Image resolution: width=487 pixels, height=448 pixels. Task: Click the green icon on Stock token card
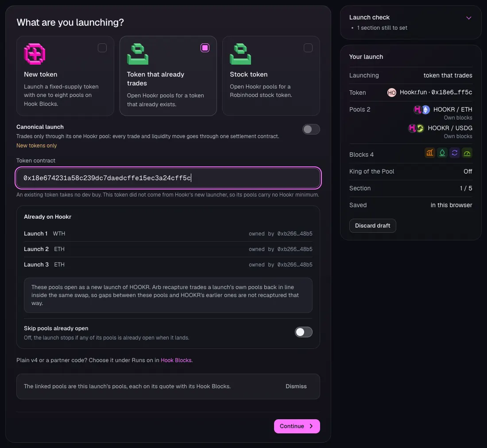(240, 54)
